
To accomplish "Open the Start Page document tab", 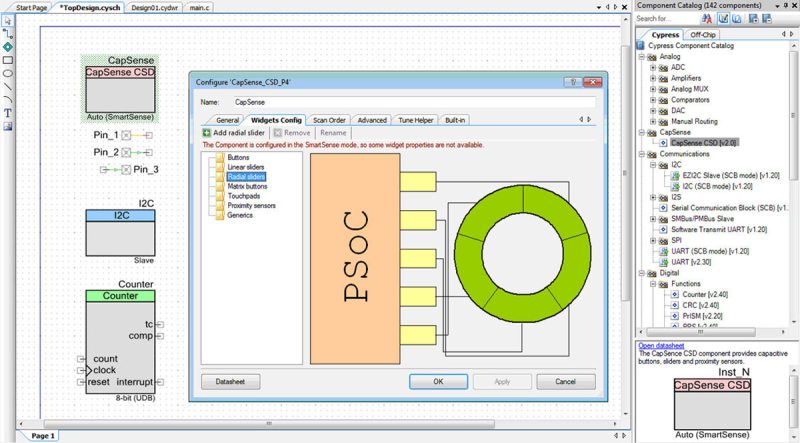I will (x=31, y=8).
